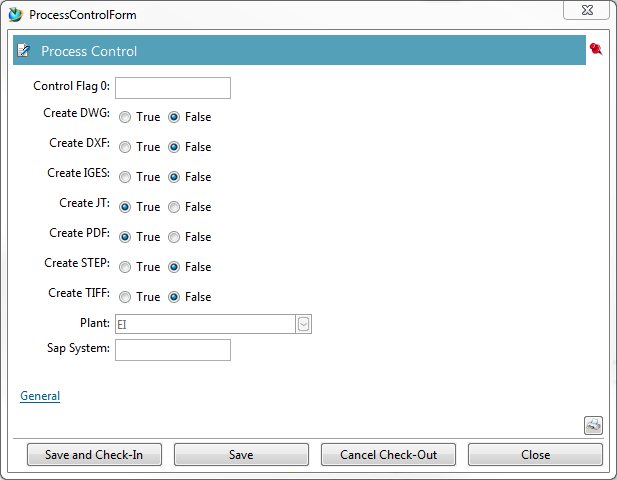Click the ProcessControlForm title bar app icon
617x480 pixels.
pos(15,15)
